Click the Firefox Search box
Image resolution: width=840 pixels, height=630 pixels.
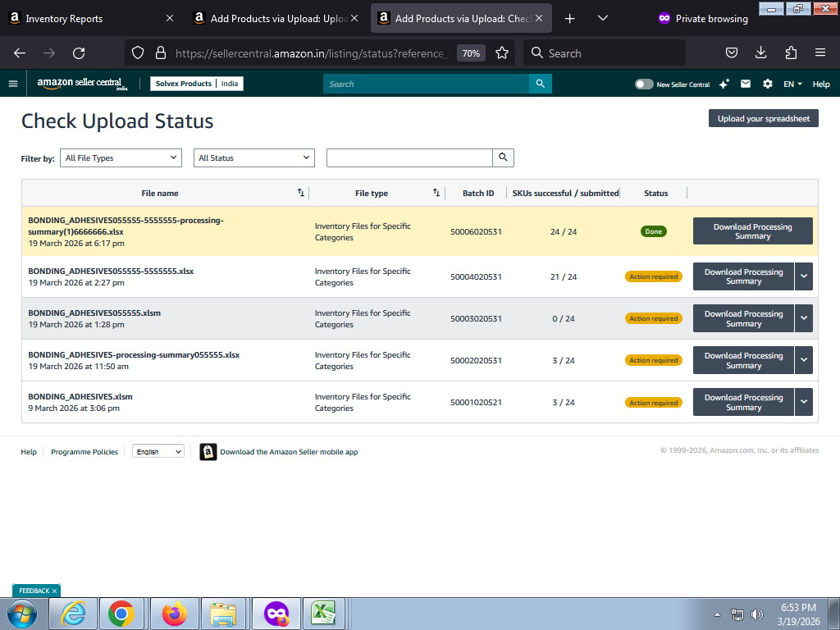coord(605,53)
